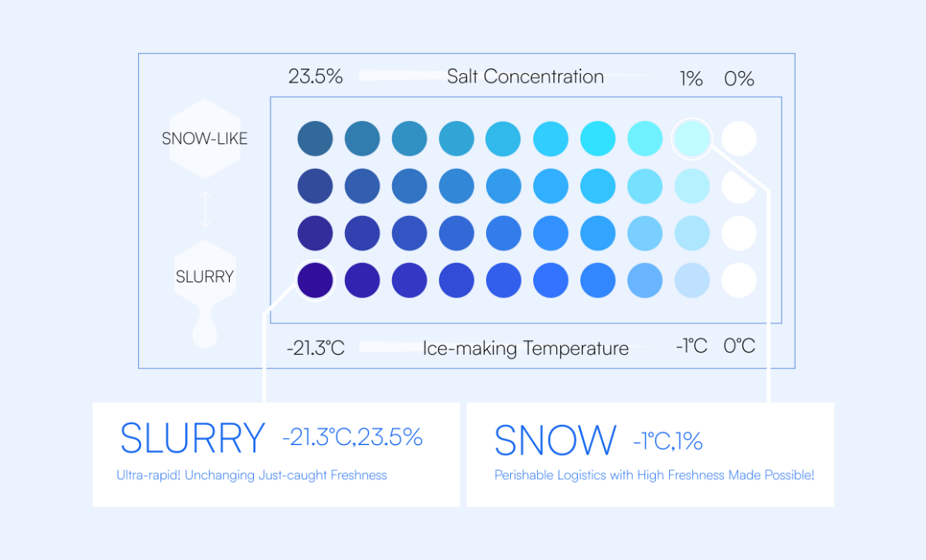926x560 pixels.
Task: Click the 1% salt concentration label
Action: [x=691, y=79]
